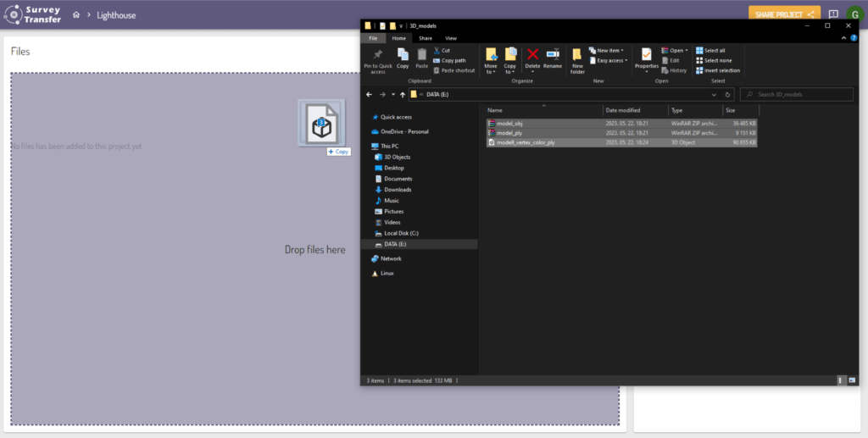Click Invert selection in ribbon

click(x=718, y=70)
